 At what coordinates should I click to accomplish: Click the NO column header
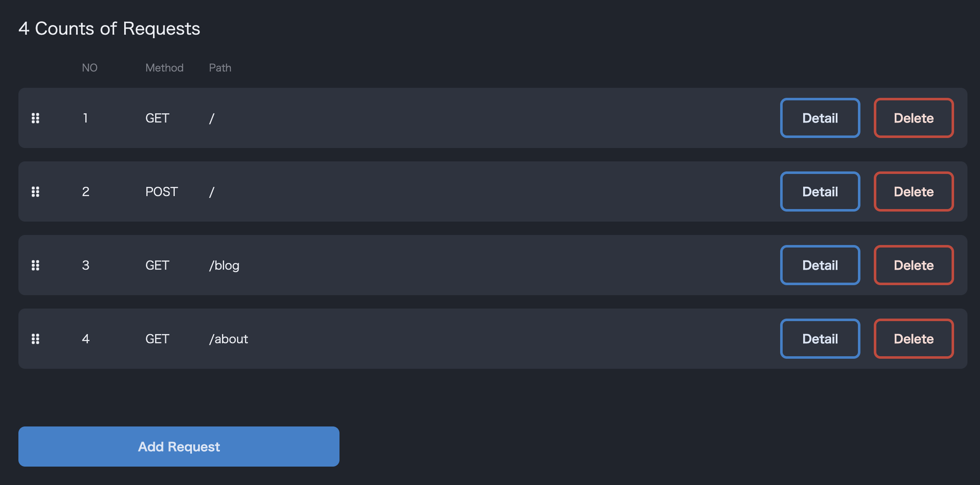pyautogui.click(x=89, y=68)
